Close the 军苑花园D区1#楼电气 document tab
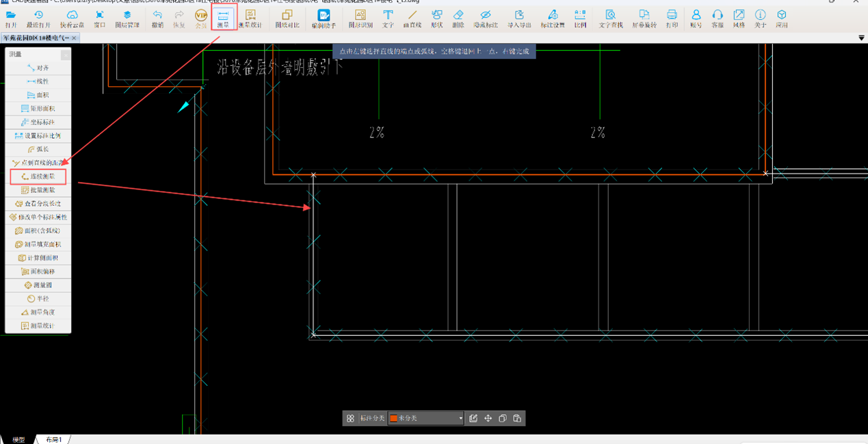Image resolution: width=868 pixels, height=444 pixels. coord(75,38)
